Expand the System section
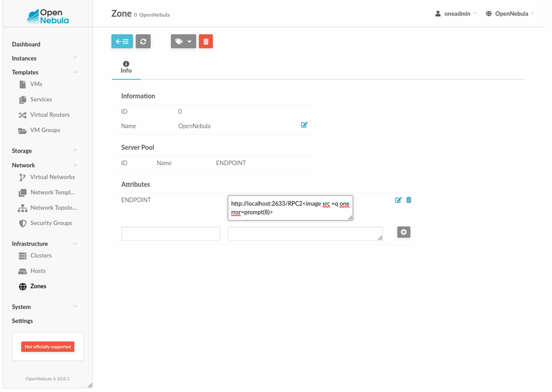Screen dimensions: 552x392 [x=45, y=307]
